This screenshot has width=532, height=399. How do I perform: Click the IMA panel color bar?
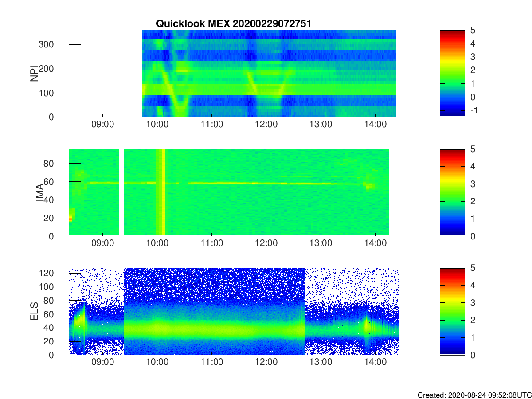[452, 192]
